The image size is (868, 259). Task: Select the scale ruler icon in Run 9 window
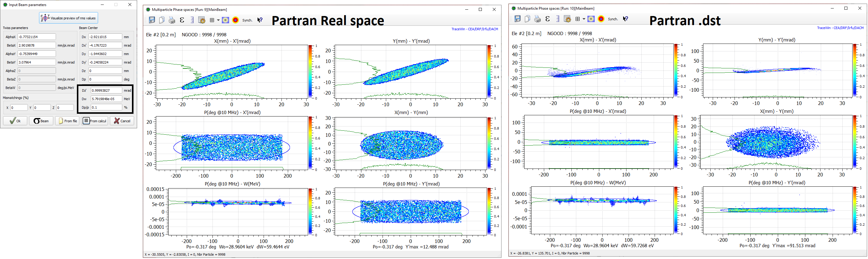[192, 20]
